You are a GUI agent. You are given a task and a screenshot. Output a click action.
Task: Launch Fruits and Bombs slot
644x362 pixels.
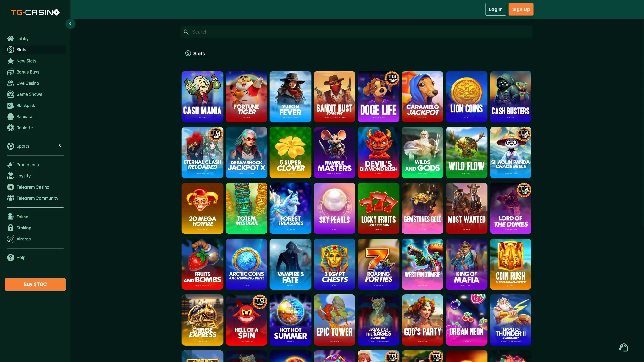(203, 264)
